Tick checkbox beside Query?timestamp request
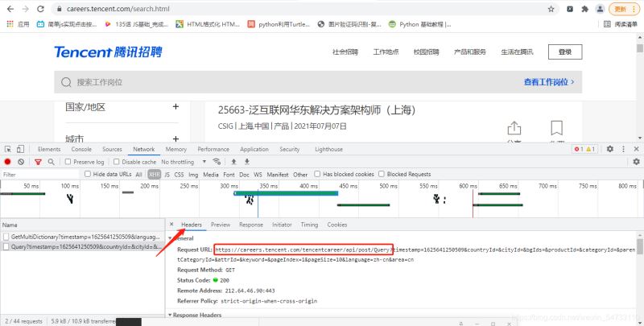 click(6, 247)
